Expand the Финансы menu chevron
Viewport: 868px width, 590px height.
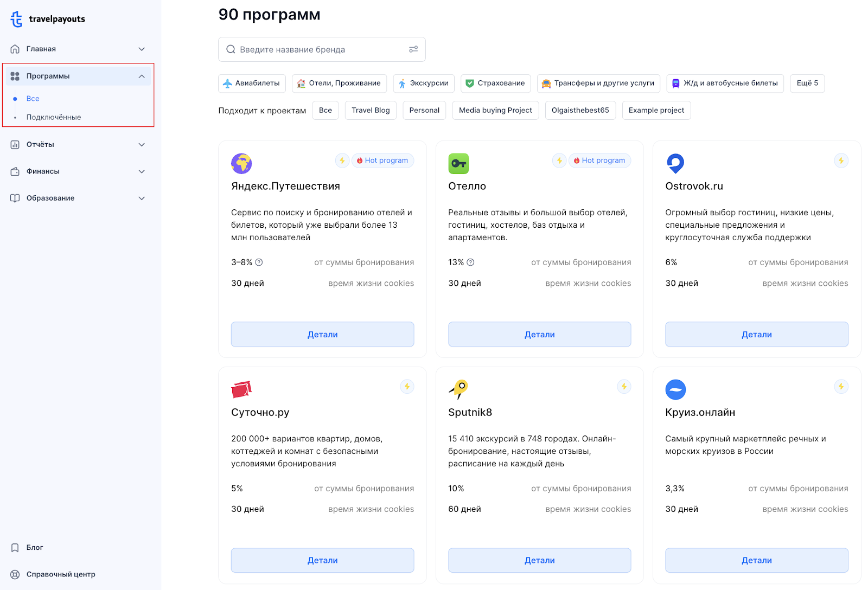(x=142, y=171)
